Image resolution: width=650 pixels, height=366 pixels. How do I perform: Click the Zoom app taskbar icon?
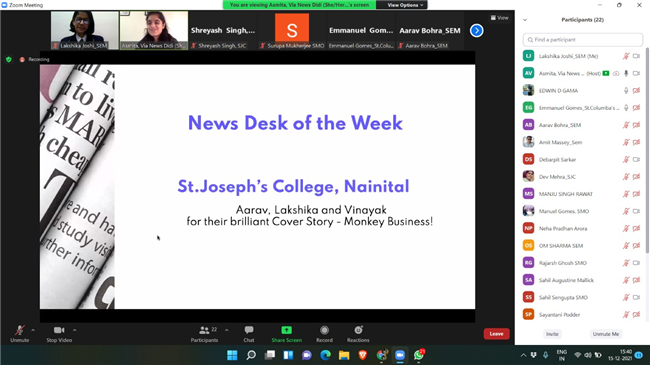click(400, 355)
